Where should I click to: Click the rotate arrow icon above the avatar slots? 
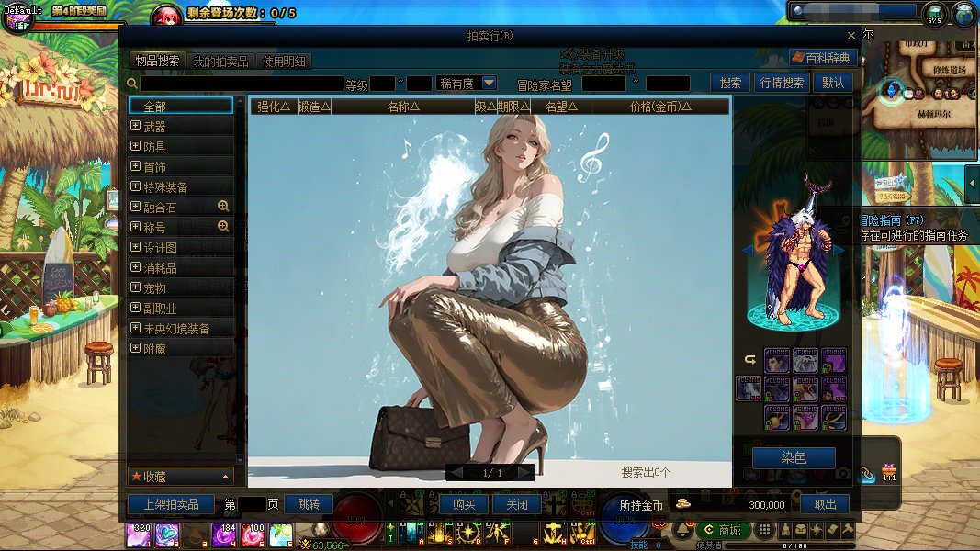[750, 359]
